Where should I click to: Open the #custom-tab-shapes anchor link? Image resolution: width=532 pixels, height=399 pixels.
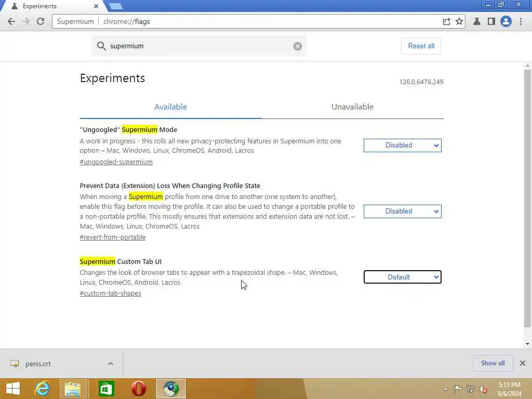pyautogui.click(x=110, y=293)
